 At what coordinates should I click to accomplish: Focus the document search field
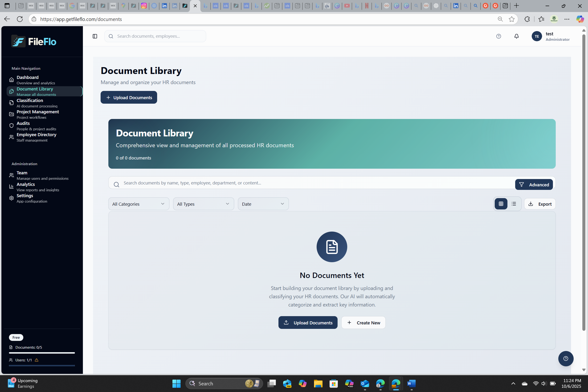click(300, 183)
